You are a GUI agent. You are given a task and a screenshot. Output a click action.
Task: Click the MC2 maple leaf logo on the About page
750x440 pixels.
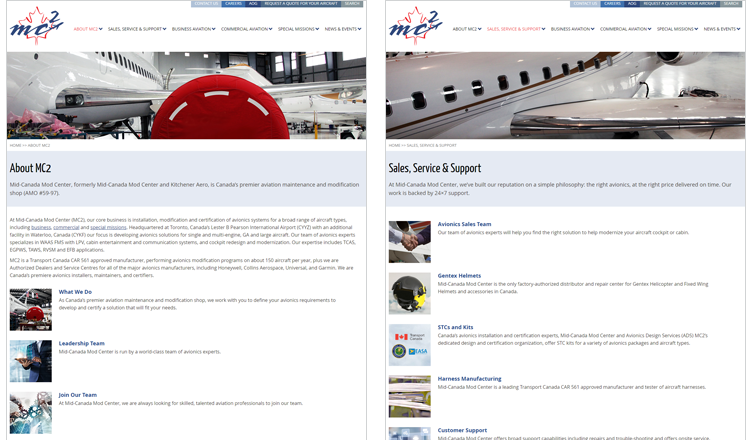[x=36, y=26]
